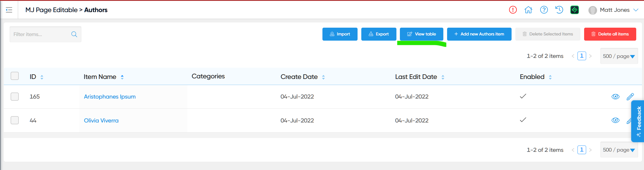Click the View table button
Viewport: 644px width, 170px height.
(421, 34)
